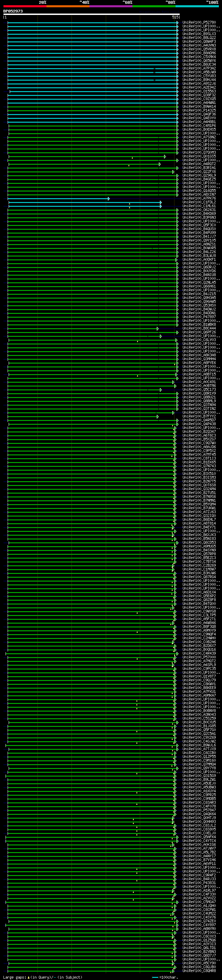Image resolution: width=222 pixels, height=980 pixels.
Task: Select hit label UniRef100_B3RIA1
Action: pyautogui.click(x=199, y=168)
